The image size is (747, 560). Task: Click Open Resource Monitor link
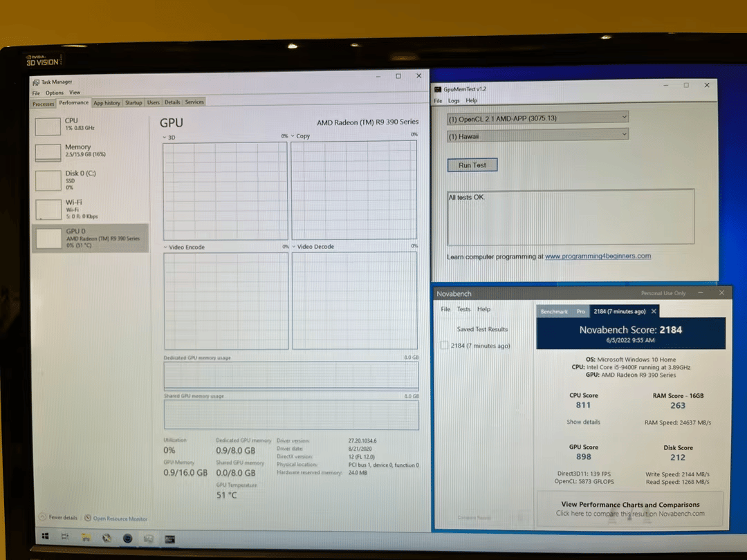(x=120, y=519)
